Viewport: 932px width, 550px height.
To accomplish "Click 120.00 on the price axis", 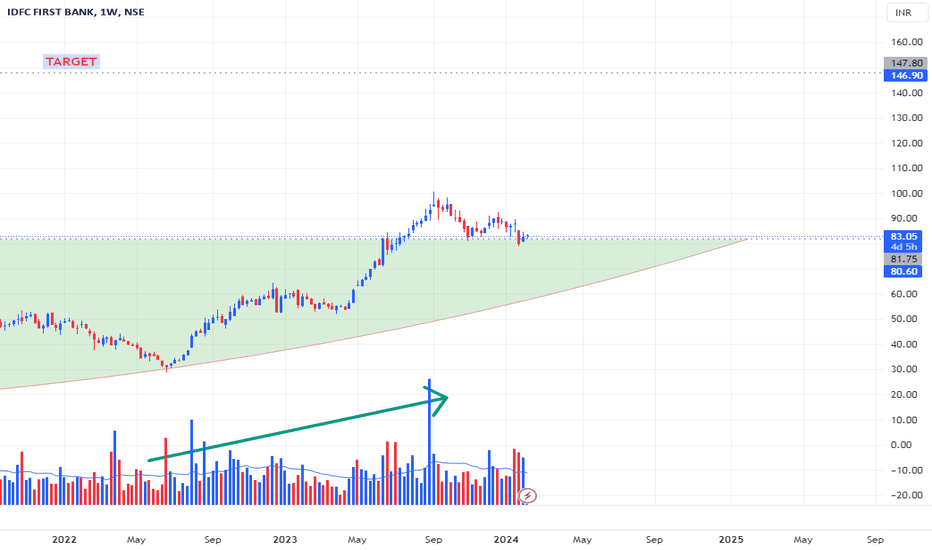I will [907, 143].
